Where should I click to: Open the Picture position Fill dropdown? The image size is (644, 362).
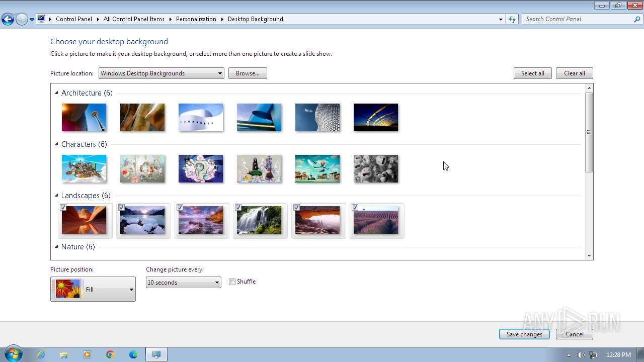point(93,289)
